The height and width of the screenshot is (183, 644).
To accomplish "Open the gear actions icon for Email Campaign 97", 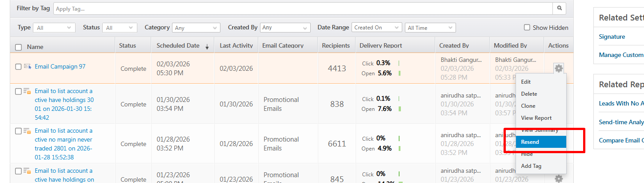I will click(559, 68).
